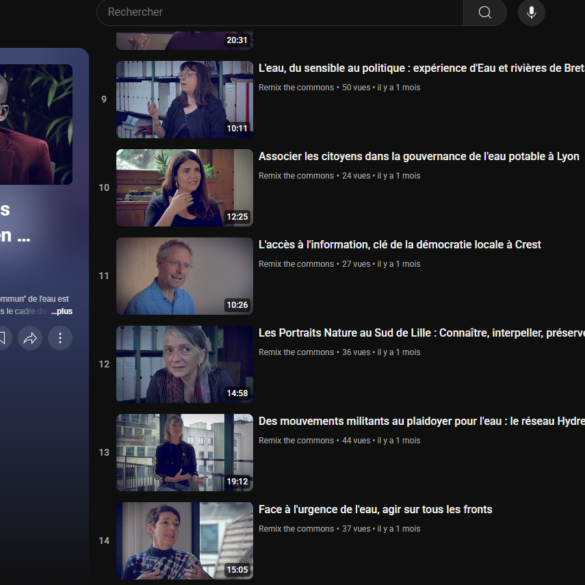
Task: Click the '44 vues' view count text
Action: click(356, 440)
